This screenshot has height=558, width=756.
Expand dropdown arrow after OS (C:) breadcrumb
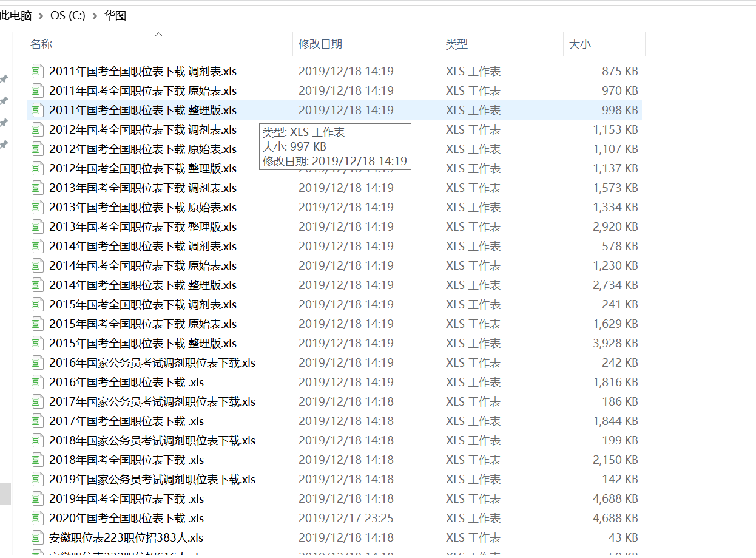click(95, 16)
